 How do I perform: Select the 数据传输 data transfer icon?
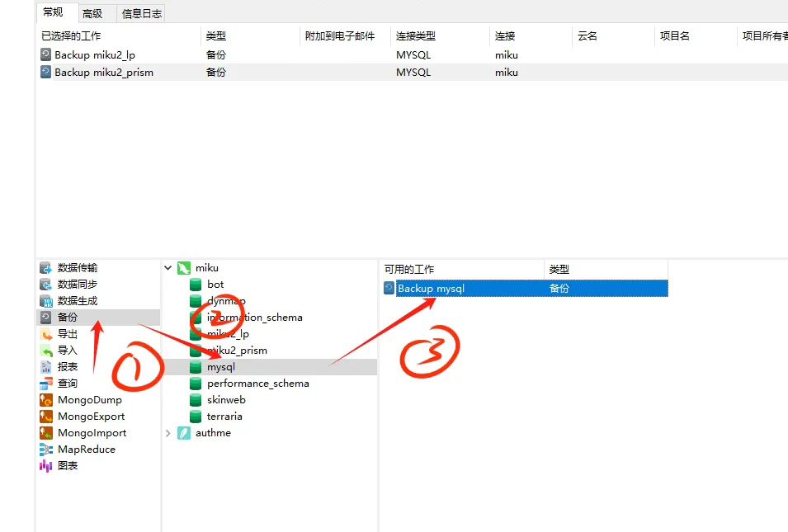[46, 268]
